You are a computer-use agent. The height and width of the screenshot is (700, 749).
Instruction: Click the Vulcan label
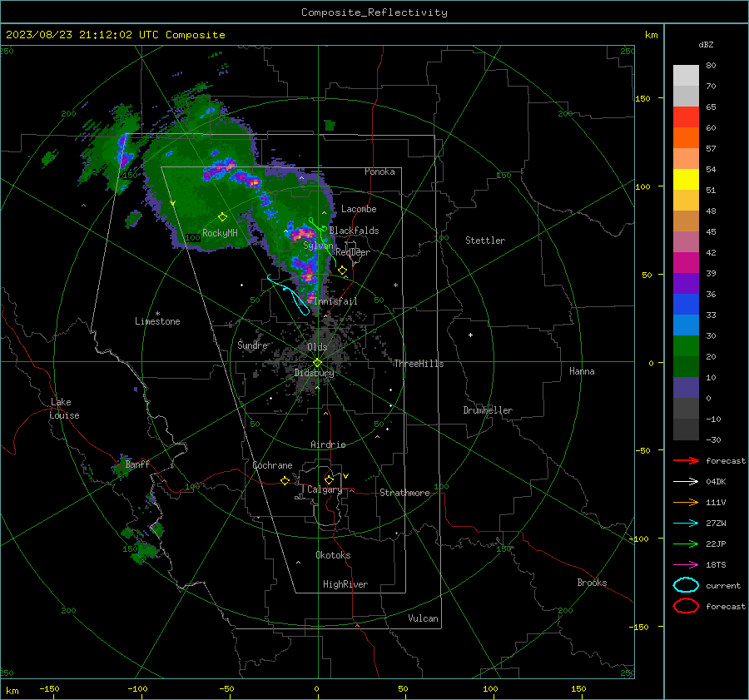tap(424, 618)
